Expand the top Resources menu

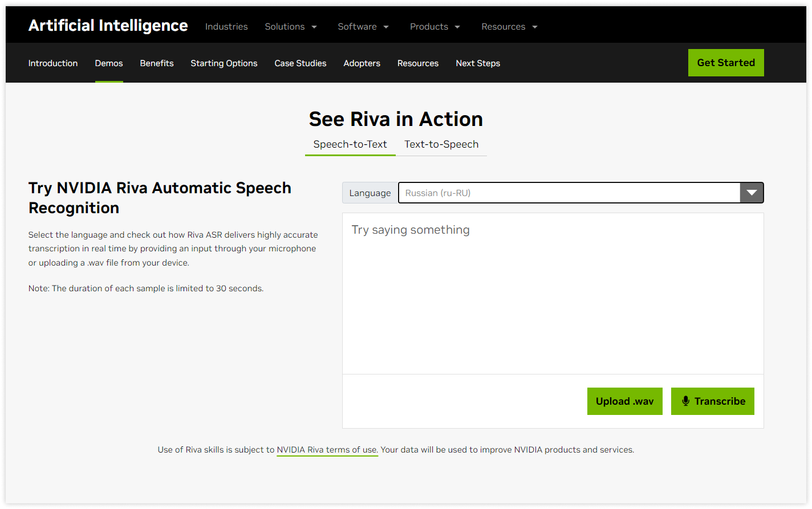point(509,27)
